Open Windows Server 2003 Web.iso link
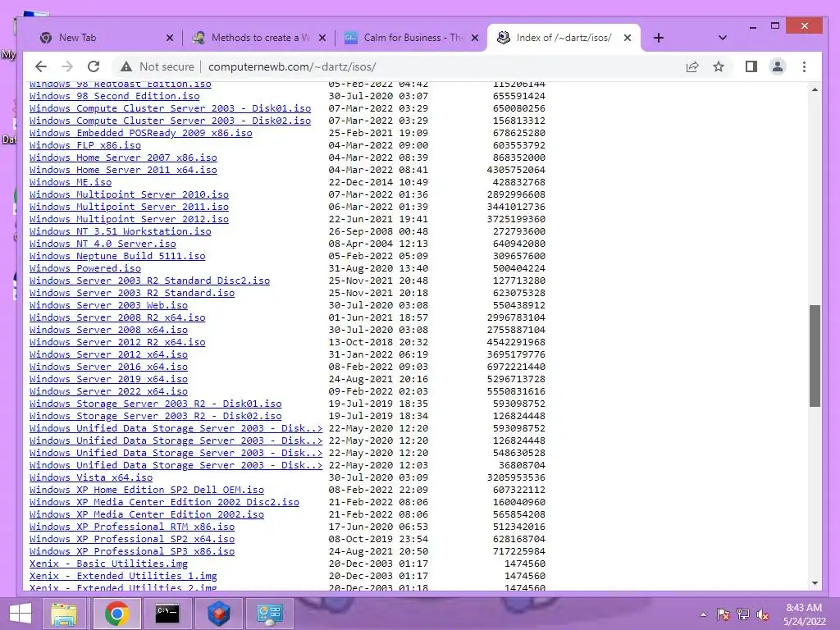The image size is (840, 630). point(109,305)
